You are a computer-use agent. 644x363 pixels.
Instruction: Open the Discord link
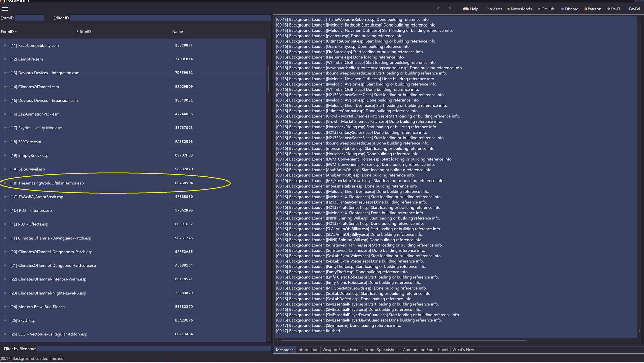(x=570, y=9)
